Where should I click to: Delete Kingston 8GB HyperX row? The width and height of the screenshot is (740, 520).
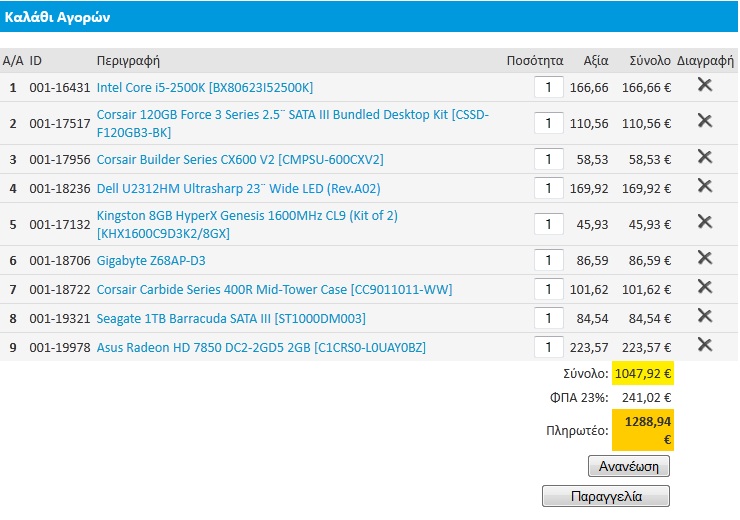(705, 222)
